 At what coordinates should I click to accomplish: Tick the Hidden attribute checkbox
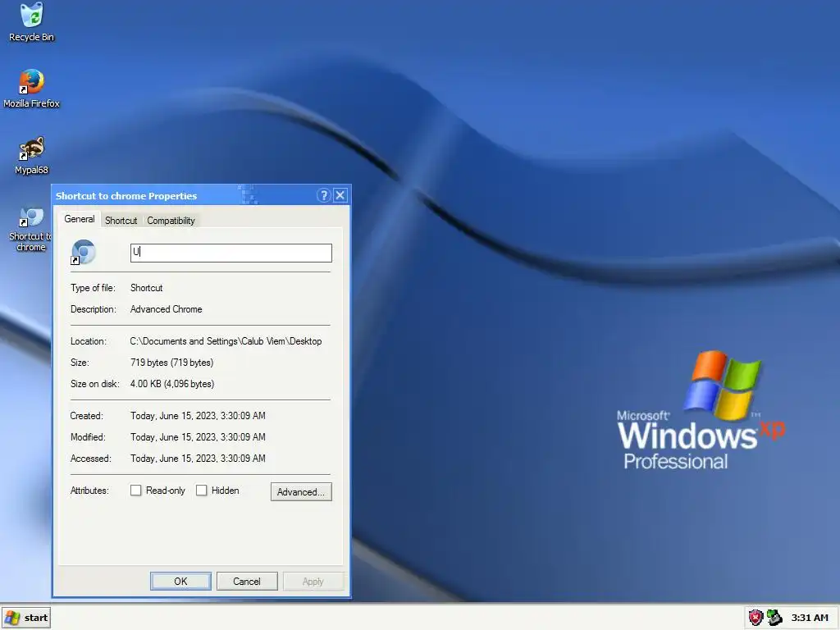[202, 491]
